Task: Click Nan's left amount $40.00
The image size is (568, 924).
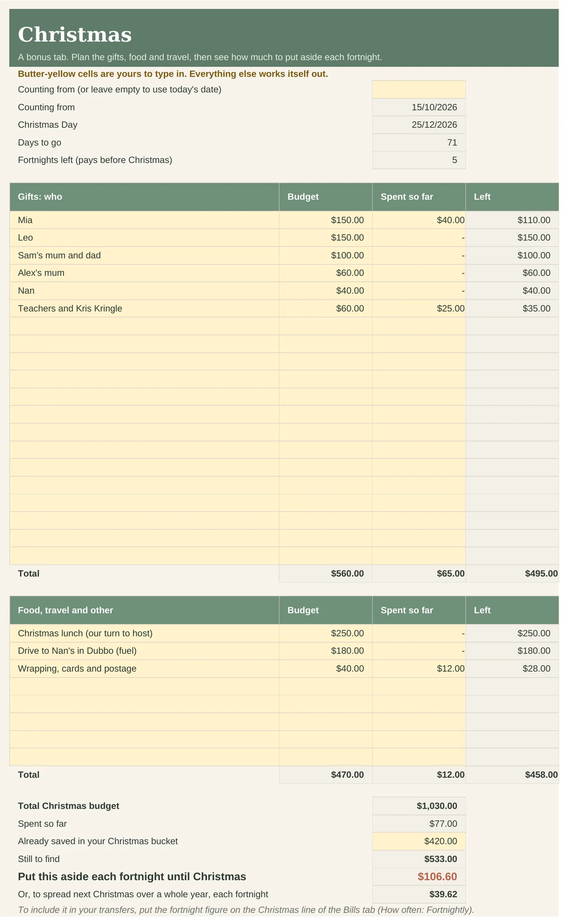Action: click(512, 291)
